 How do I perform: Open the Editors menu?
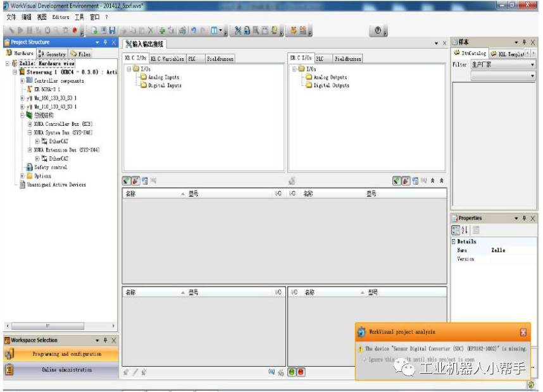pyautogui.click(x=61, y=17)
